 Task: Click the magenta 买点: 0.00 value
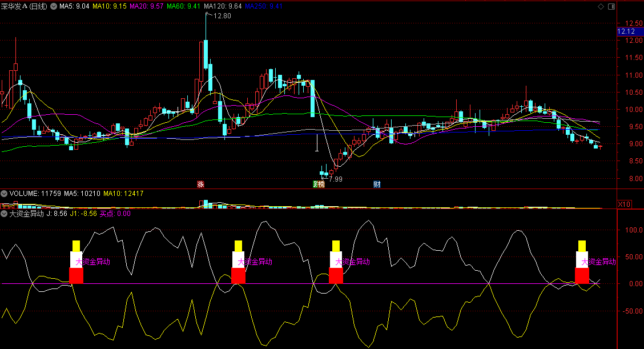tap(115, 214)
